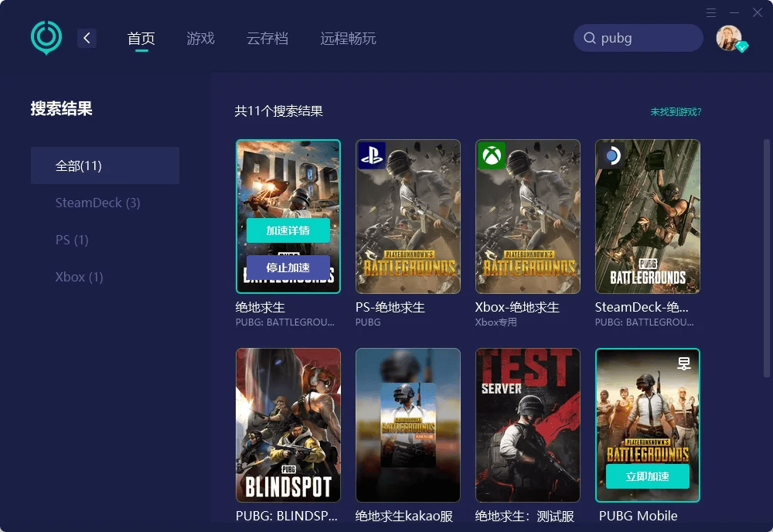
Task: Close the accelerator window
Action: point(758,12)
